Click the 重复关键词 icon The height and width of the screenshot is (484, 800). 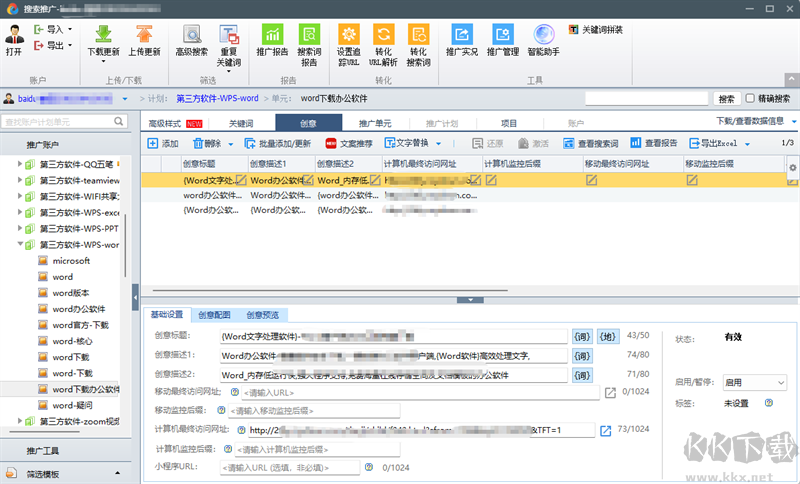(x=229, y=34)
